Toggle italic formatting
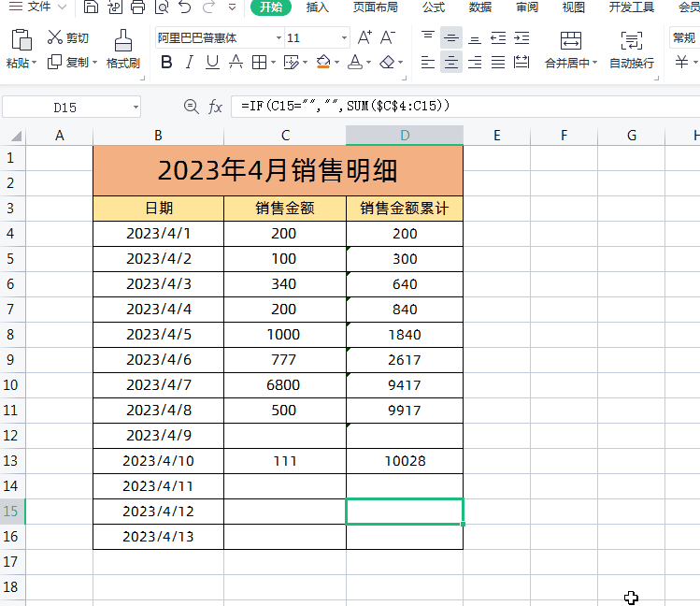Viewport: 700px width, 606px height. click(190, 62)
